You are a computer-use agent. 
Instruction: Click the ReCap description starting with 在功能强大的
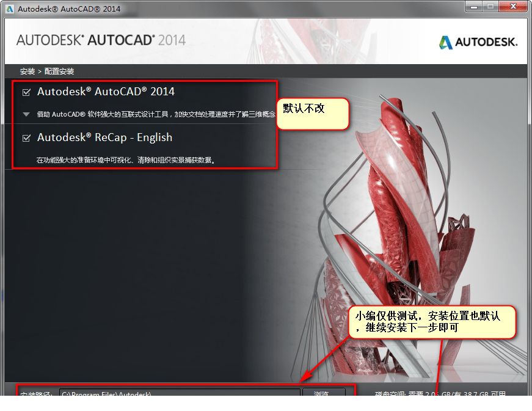click(x=126, y=160)
